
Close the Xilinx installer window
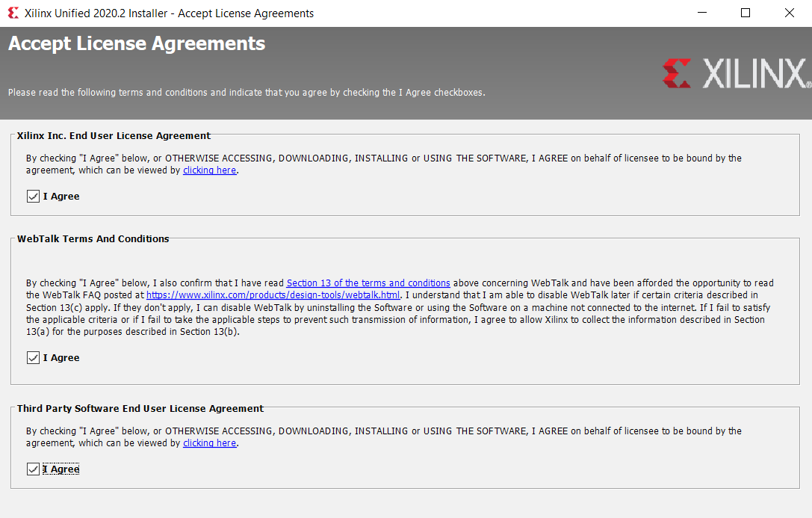(x=789, y=13)
